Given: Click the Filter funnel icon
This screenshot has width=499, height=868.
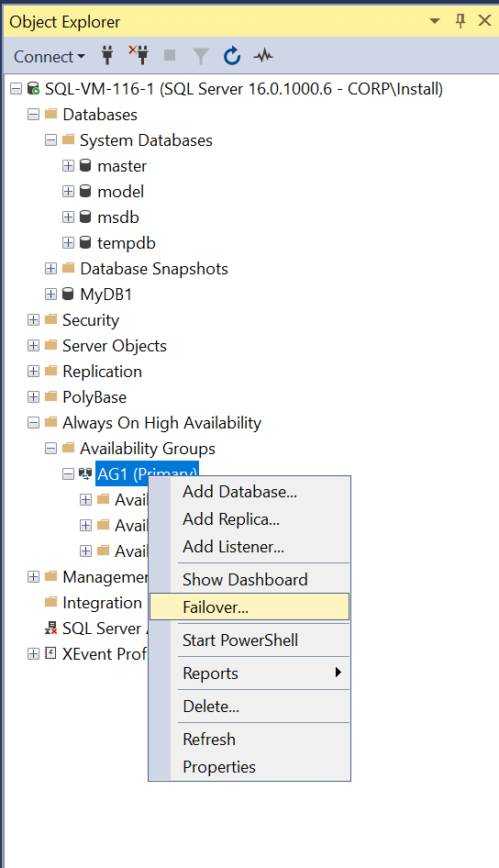Looking at the screenshot, I should click(201, 56).
